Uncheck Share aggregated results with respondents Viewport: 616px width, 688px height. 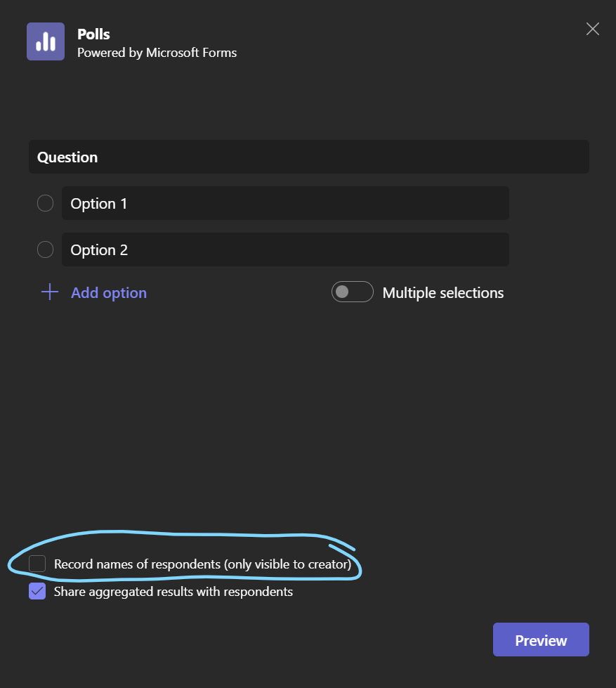tap(37, 592)
